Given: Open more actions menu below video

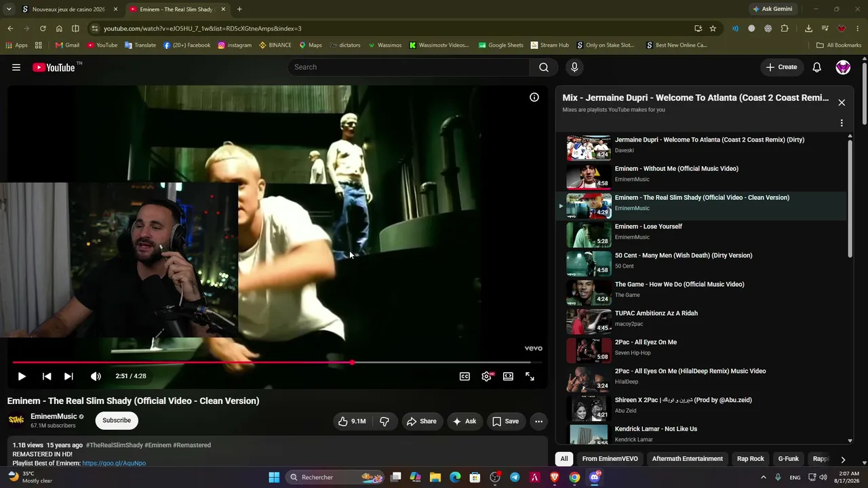Looking at the screenshot, I should tap(538, 421).
